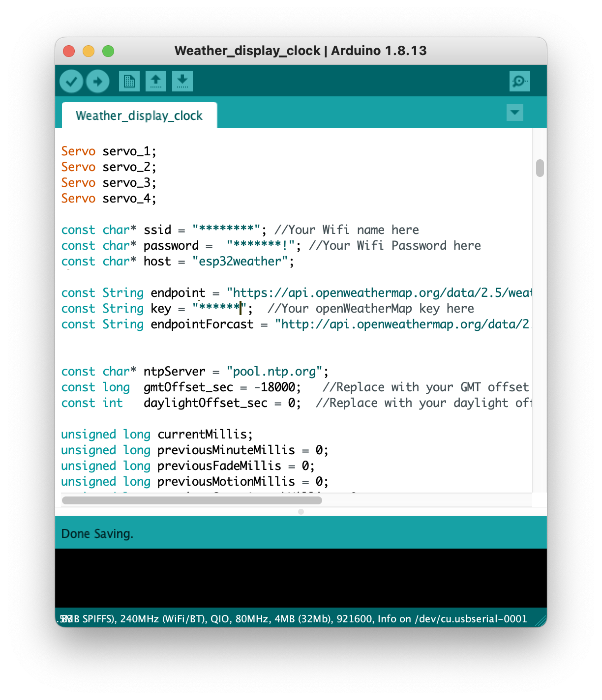Click inside the black console output area
The width and height of the screenshot is (602, 700).
pyautogui.click(x=301, y=578)
